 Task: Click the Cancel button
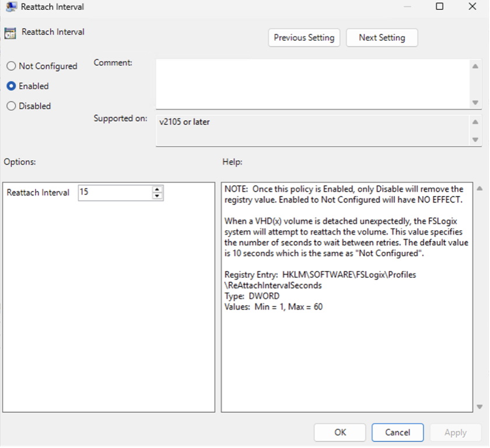point(397,432)
